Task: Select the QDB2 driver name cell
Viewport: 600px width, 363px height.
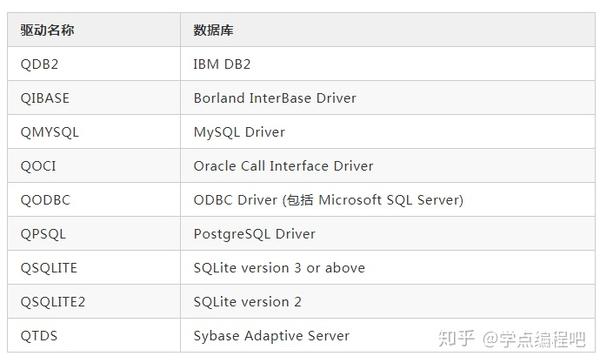Action: pyautogui.click(x=39, y=64)
